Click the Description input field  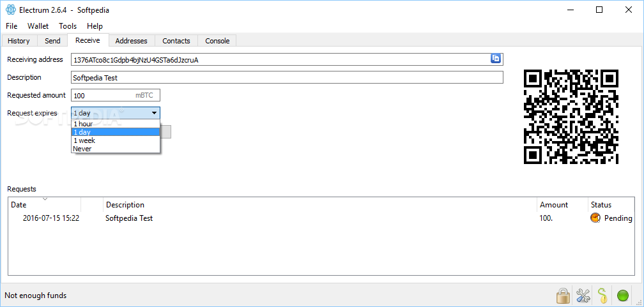tap(287, 77)
